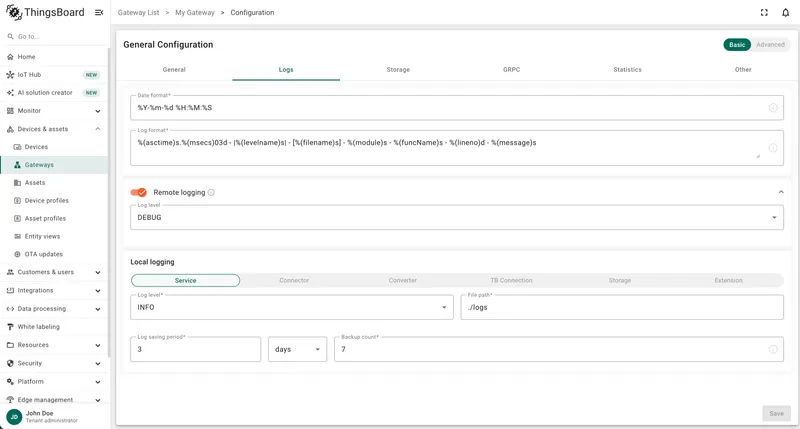Click the Resources folder icon
The height and width of the screenshot is (429, 800).
point(10,345)
